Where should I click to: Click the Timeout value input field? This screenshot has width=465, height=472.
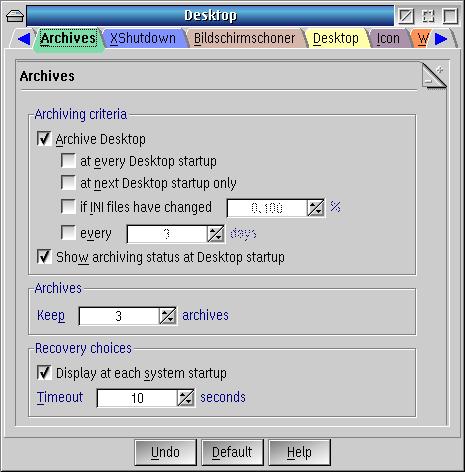tap(137, 398)
